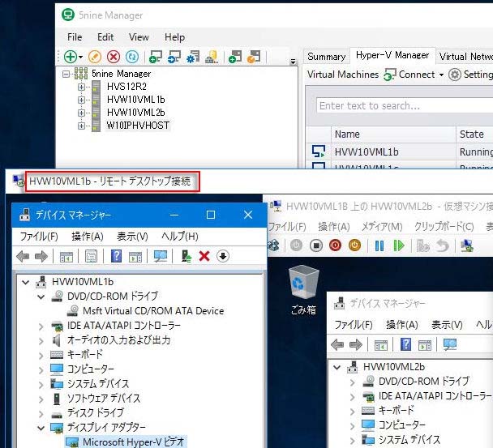
Task: Open the View menu in 5nine Manager
Action: pos(139,37)
